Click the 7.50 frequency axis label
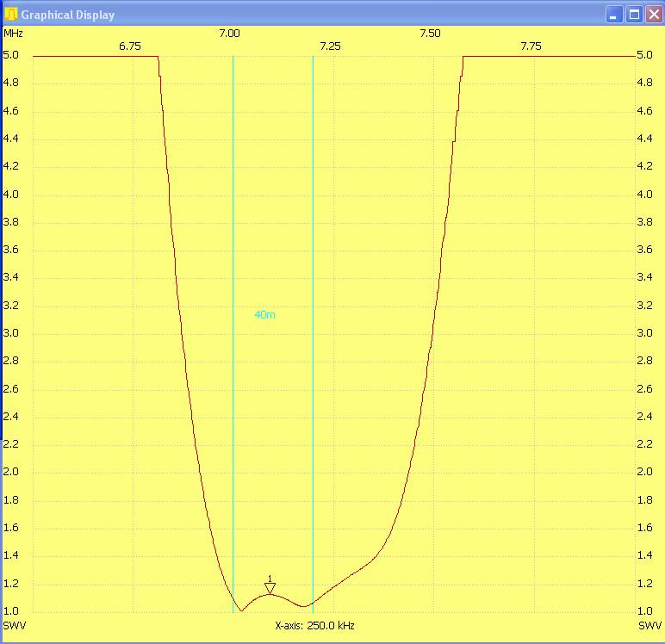The image size is (665, 644). pyautogui.click(x=430, y=34)
